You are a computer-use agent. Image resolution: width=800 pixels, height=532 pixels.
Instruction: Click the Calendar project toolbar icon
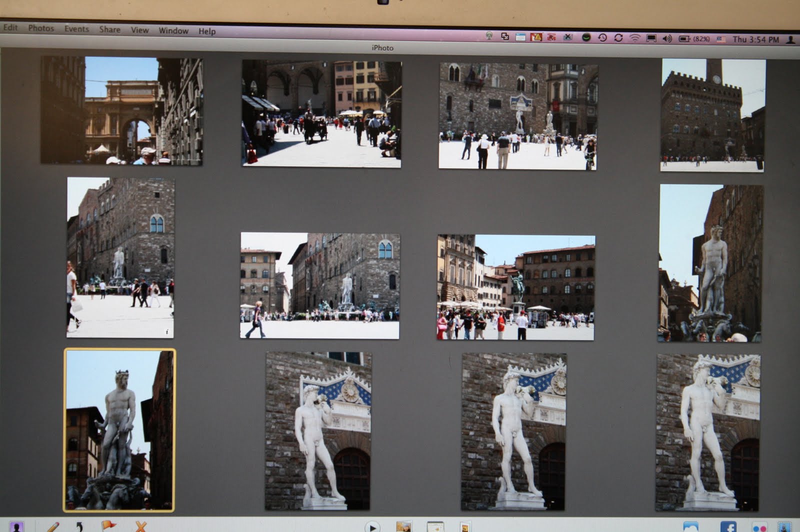tap(435, 527)
